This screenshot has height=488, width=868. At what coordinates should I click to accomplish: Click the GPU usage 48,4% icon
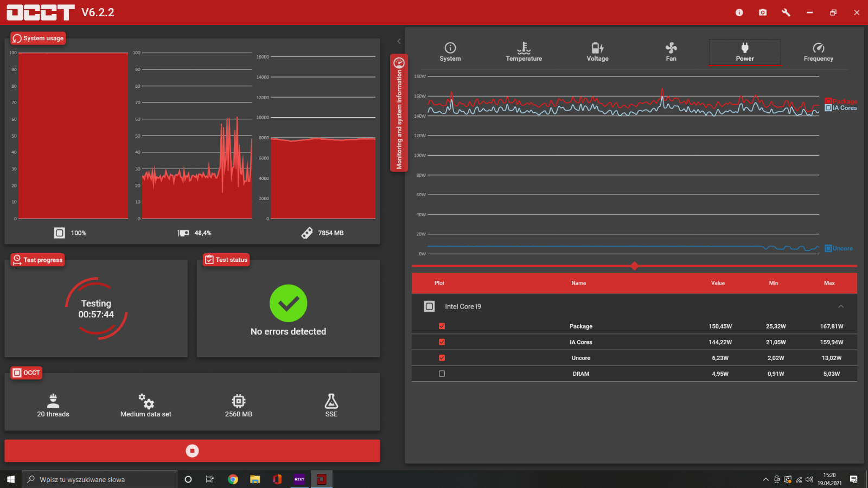point(183,233)
